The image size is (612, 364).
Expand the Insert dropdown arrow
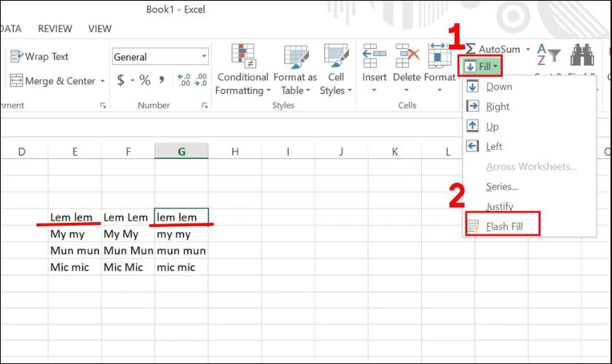pos(374,90)
